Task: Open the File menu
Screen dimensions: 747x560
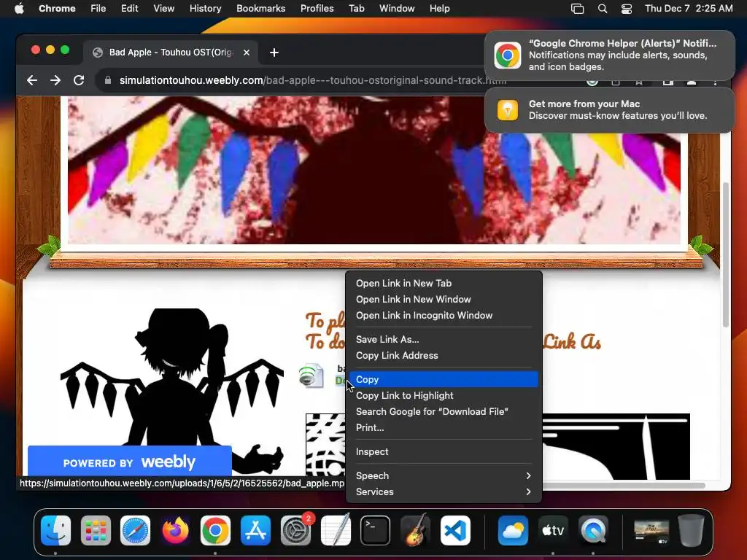Action: (98, 8)
